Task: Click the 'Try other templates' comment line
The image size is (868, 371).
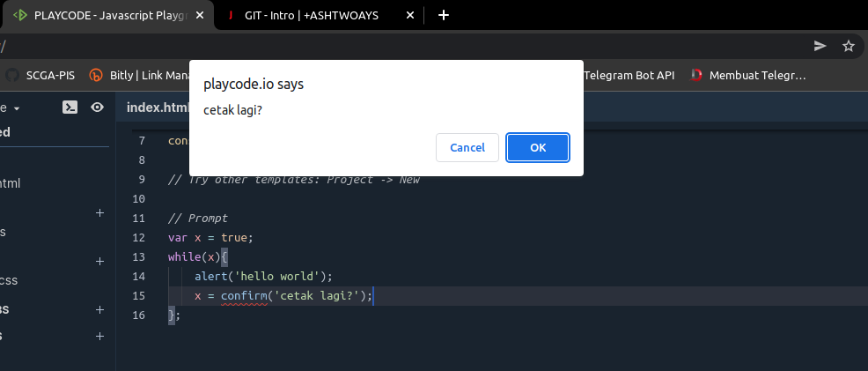Action: pos(294,180)
